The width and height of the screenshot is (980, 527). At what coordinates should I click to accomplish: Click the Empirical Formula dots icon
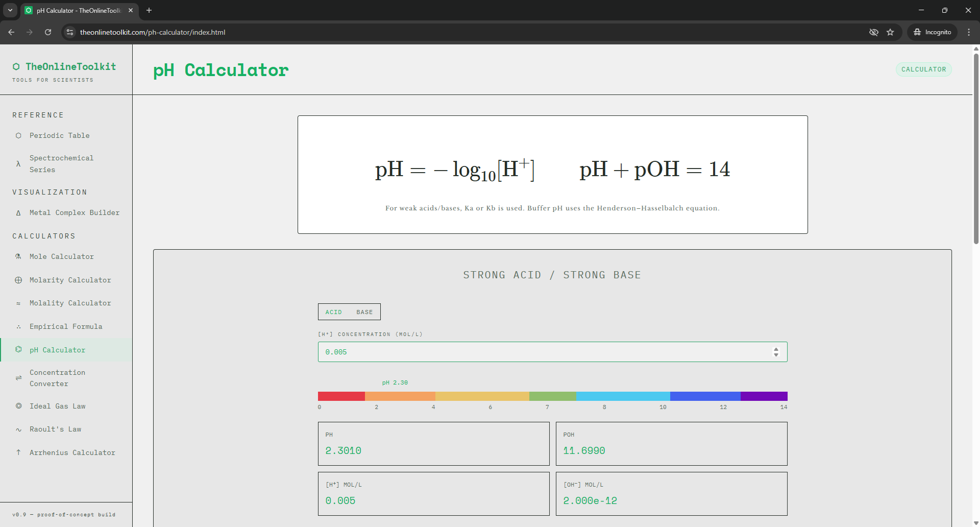pyautogui.click(x=18, y=327)
